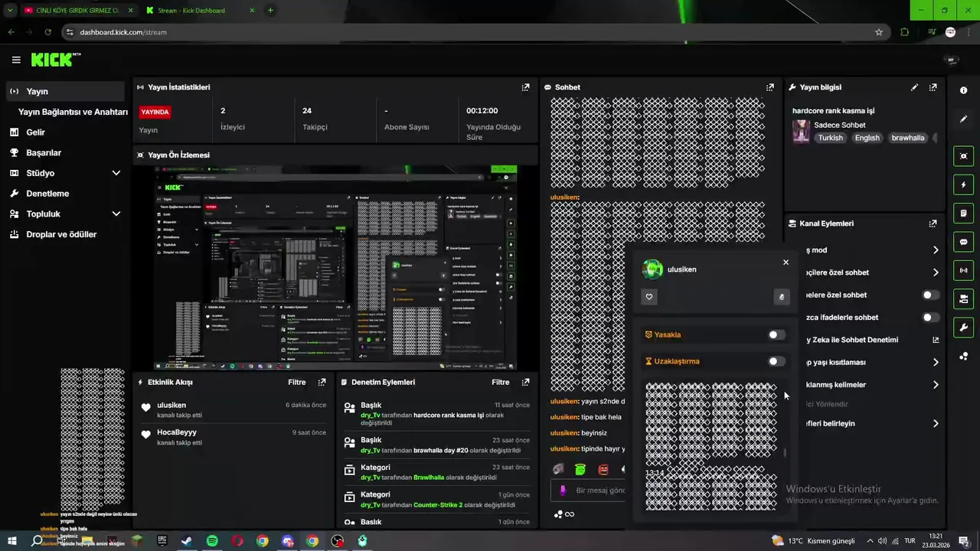Open Yayın Bağlantısı ve Anahtarı page
This screenshot has height=551, width=980.
click(x=73, y=112)
